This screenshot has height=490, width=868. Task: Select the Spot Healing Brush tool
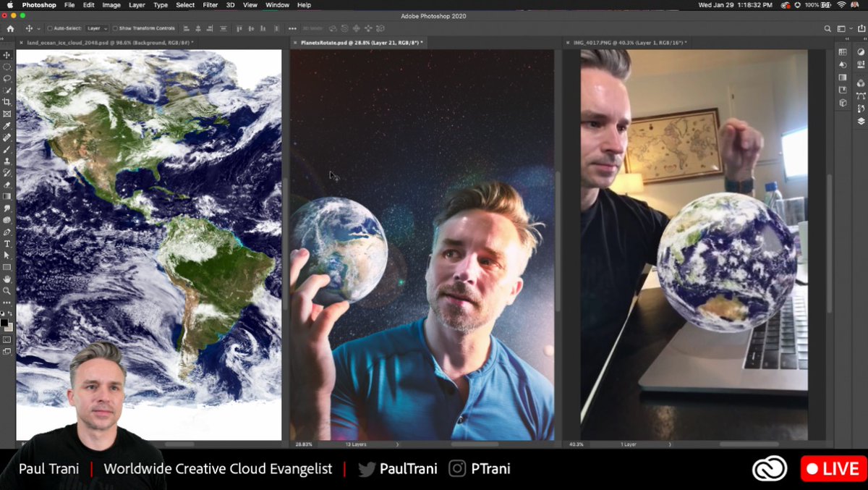(7, 138)
